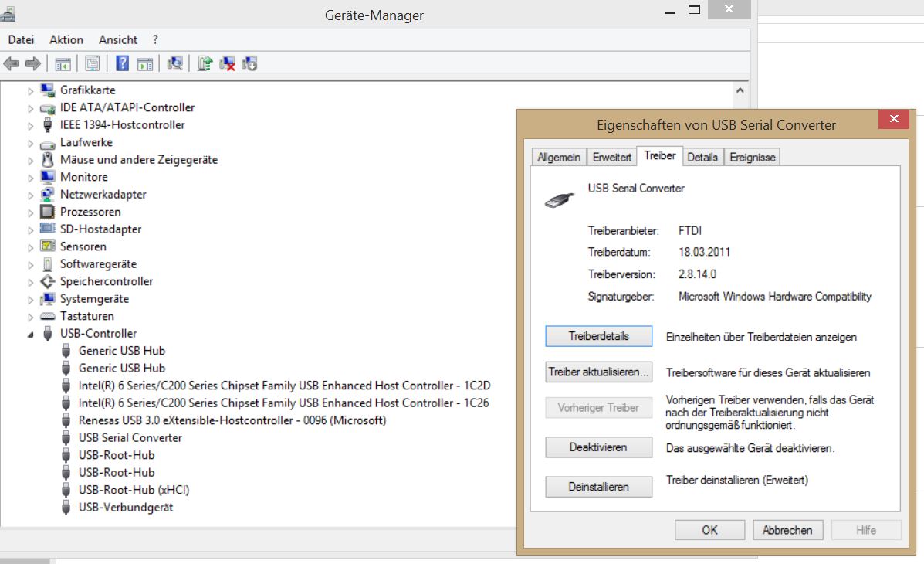Viewport: 924px width, 564px height.
Task: Open the Aktion menu
Action: [66, 39]
